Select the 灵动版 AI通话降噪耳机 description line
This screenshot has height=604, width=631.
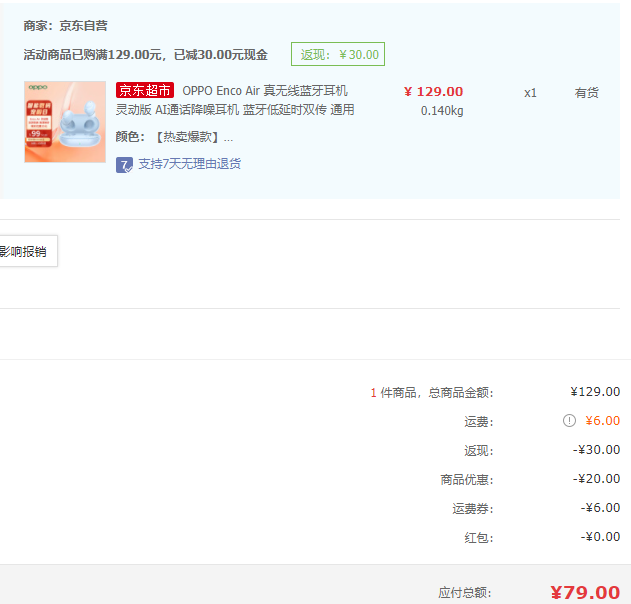click(x=235, y=109)
